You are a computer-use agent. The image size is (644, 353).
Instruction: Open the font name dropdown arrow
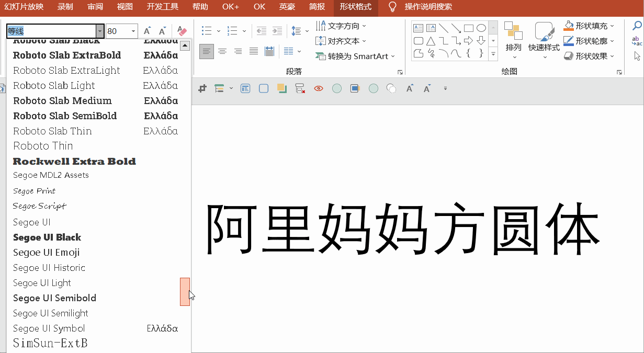[100, 31]
